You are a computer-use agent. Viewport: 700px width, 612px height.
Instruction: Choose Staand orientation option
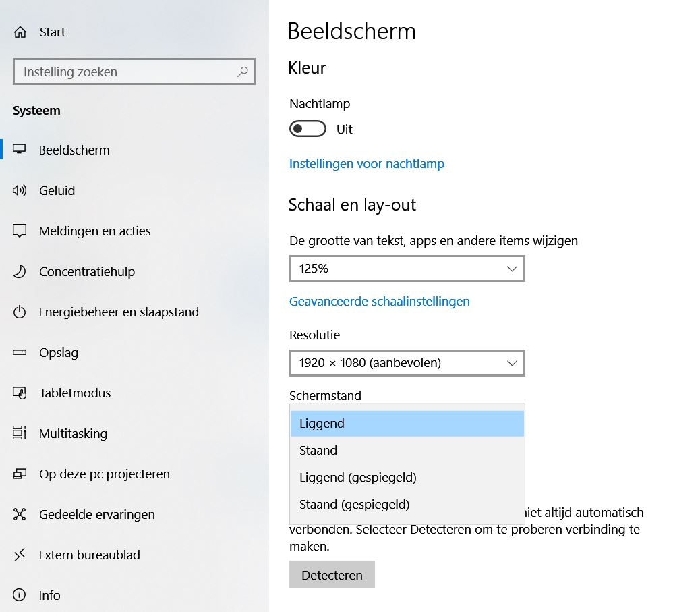(318, 451)
